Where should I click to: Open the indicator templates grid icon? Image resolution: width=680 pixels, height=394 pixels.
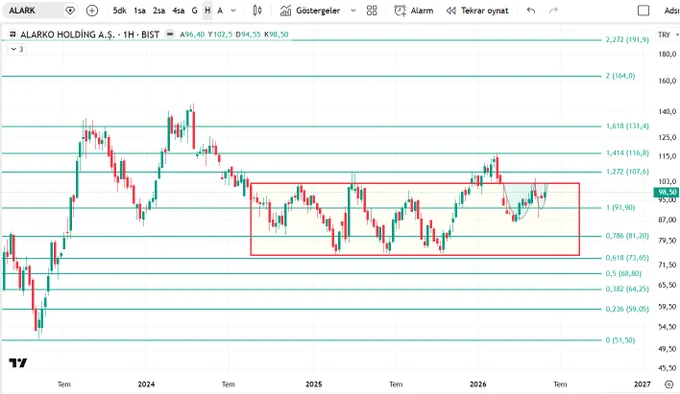coord(372,10)
